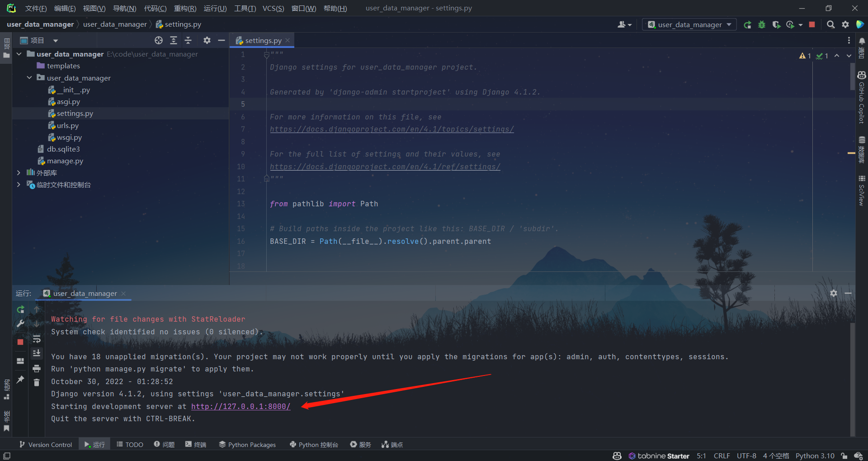
Task: Stop the server with red square in Run panel
Action: coord(20,342)
